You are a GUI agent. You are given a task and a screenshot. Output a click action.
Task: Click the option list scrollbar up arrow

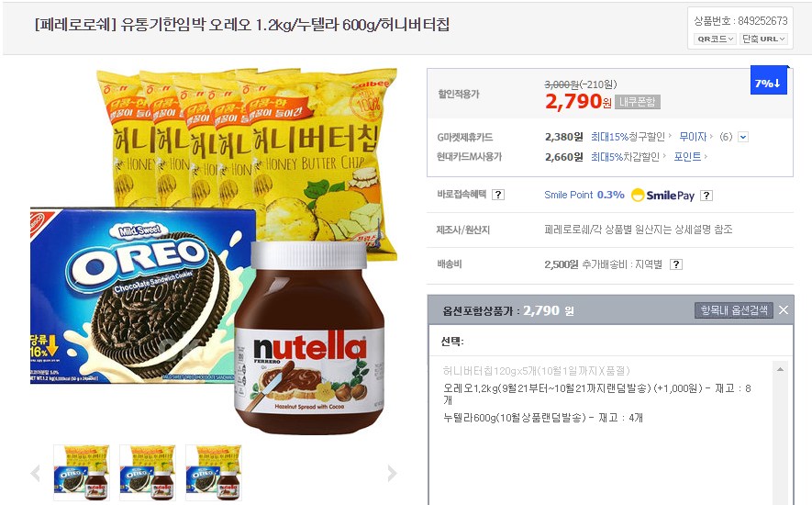coord(780,369)
